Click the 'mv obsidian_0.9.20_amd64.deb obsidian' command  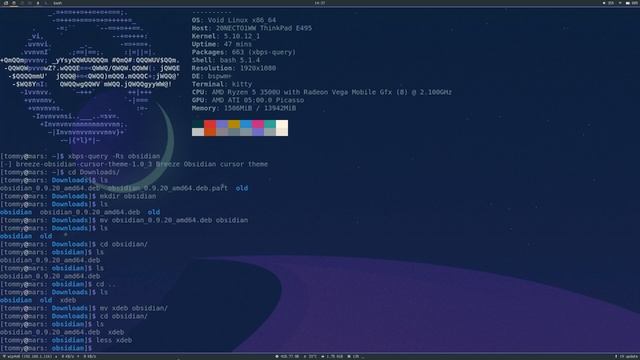point(174,220)
